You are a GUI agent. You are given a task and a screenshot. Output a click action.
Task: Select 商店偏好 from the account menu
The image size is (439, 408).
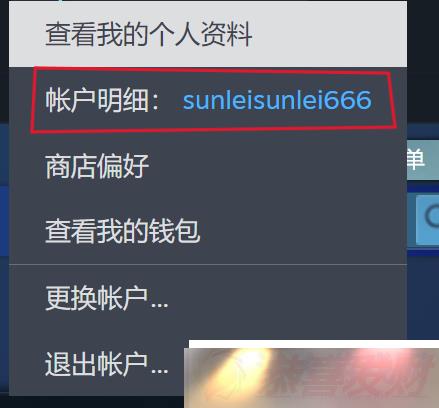97,166
